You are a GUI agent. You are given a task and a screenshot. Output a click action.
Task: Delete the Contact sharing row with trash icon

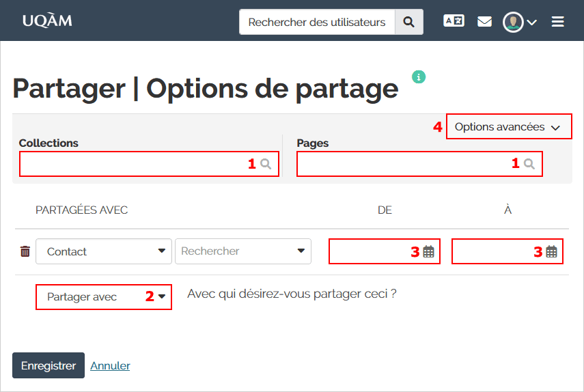click(x=25, y=251)
